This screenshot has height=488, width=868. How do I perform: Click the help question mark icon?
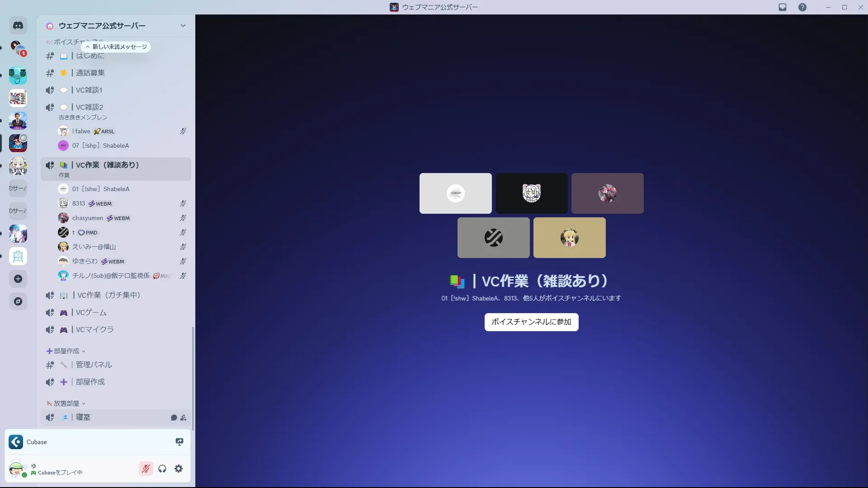click(x=802, y=7)
